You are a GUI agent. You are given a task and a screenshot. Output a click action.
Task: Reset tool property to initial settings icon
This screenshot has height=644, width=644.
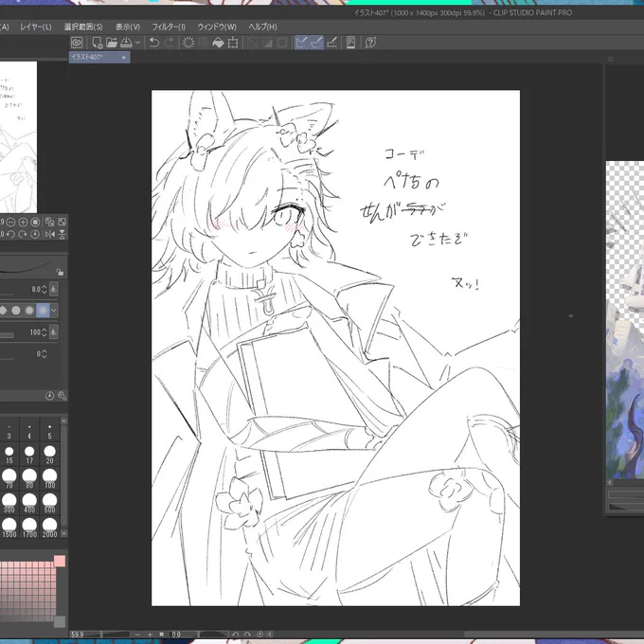(x=49, y=396)
